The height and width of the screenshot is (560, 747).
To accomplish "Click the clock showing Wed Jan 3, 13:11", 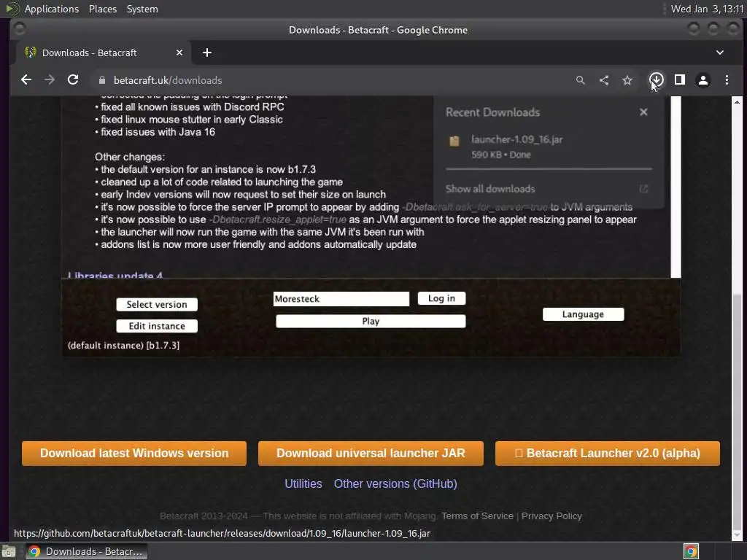I will coord(707,9).
